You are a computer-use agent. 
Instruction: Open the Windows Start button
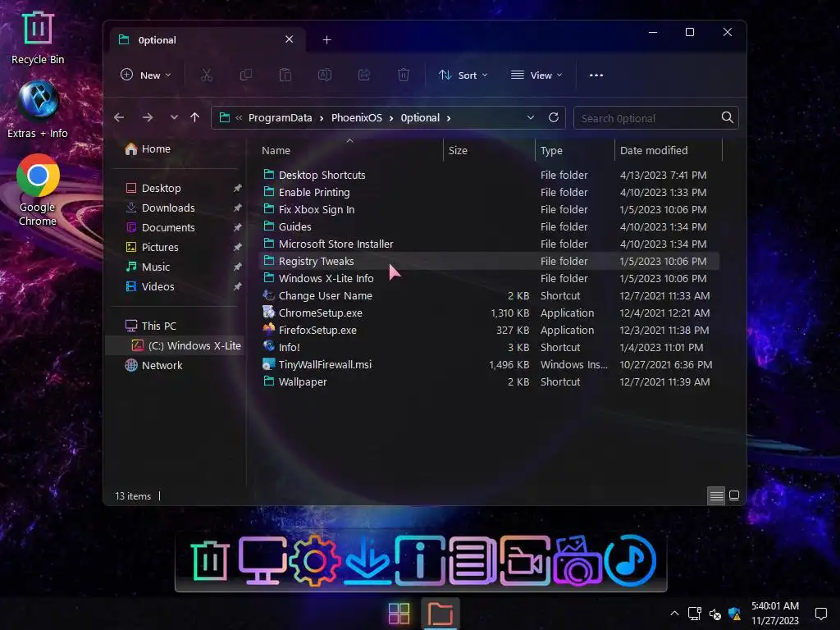399,614
